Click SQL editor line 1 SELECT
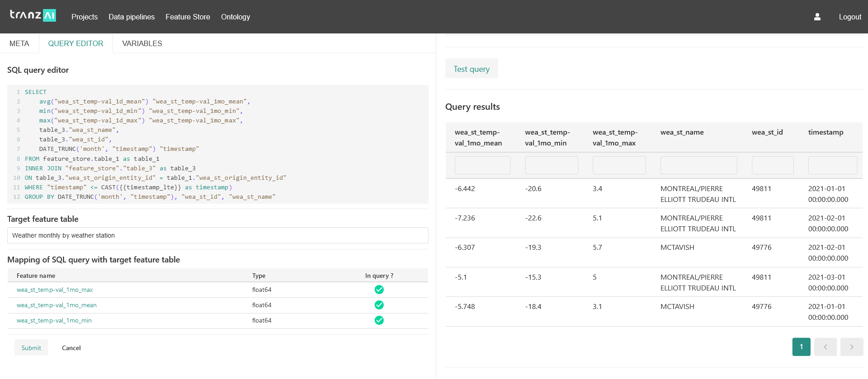 click(x=36, y=92)
